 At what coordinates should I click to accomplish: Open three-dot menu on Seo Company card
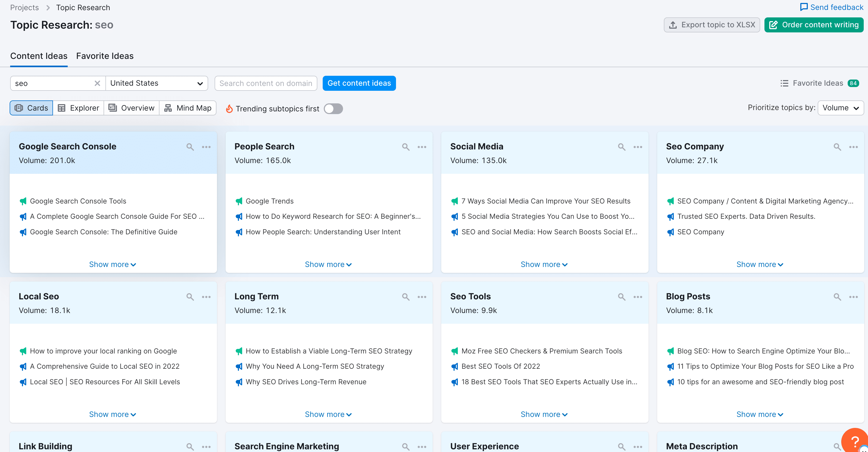tap(854, 147)
